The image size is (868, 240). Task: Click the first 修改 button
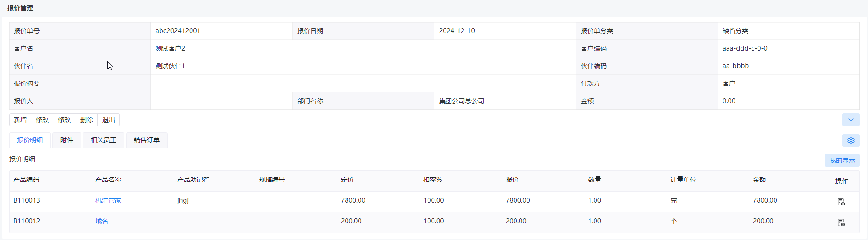[42, 120]
